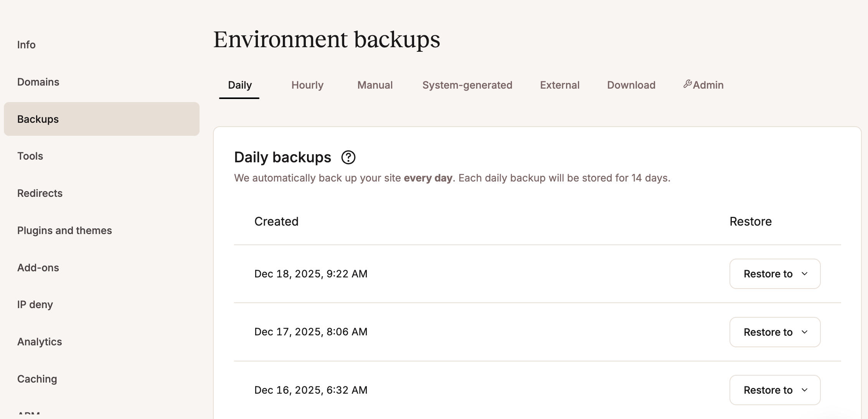Open the Add-ons page

38,267
